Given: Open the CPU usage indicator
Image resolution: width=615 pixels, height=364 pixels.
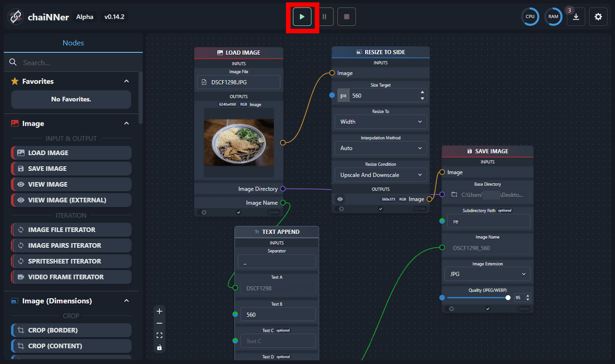Looking at the screenshot, I should coord(530,17).
